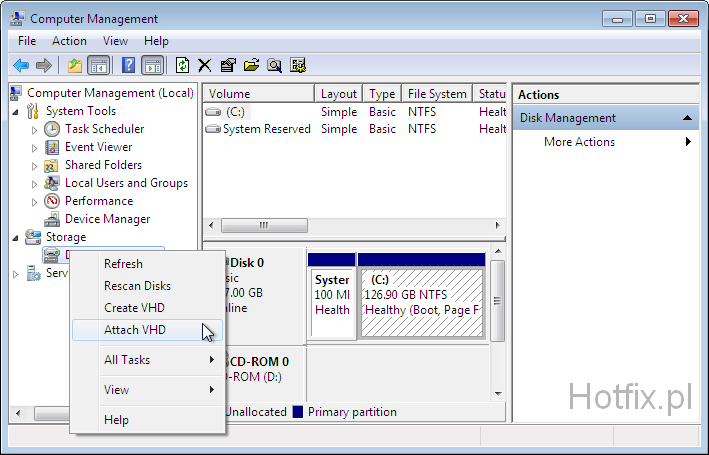Expand the Task Scheduler tree node

coord(34,129)
